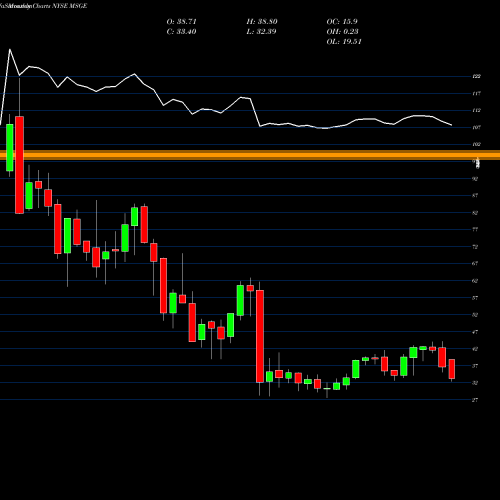Click the low price value L: 32.39
Viewport: 500px width, 500px height.
[261, 32]
